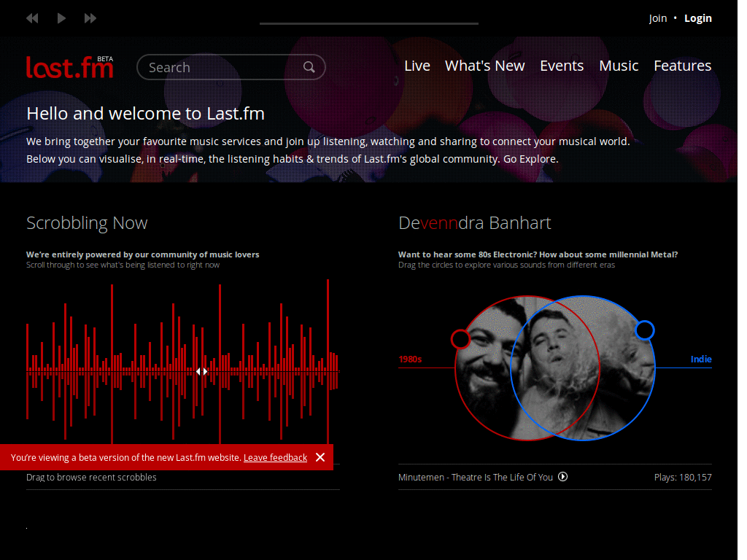
Task: Navigate to the Events page
Action: click(562, 66)
